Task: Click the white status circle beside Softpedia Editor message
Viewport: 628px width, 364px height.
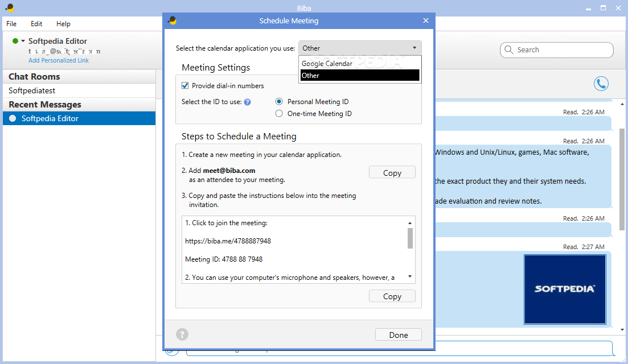Action: click(13, 118)
